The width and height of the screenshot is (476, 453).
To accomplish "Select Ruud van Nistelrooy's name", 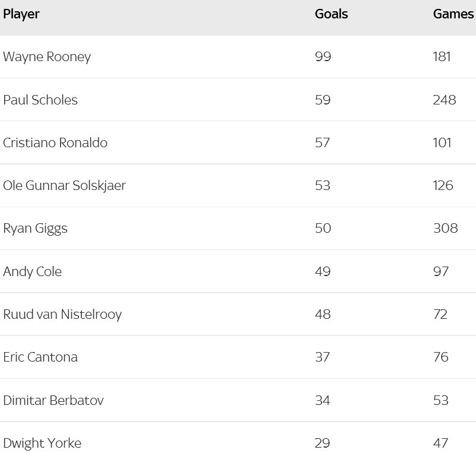I will pos(62,314).
